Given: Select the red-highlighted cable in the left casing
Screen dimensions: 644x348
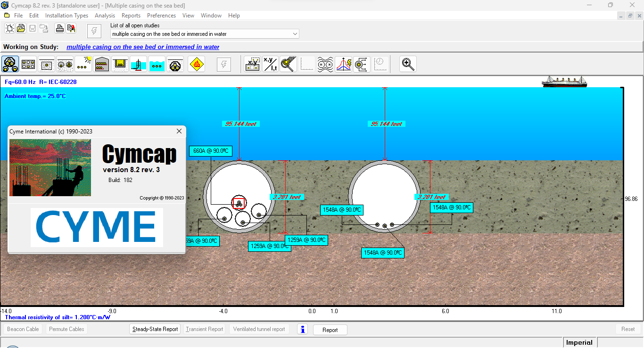Looking at the screenshot, I should (x=239, y=203).
